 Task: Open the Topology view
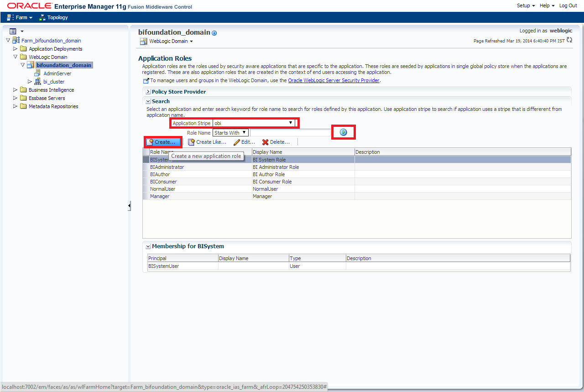click(54, 17)
